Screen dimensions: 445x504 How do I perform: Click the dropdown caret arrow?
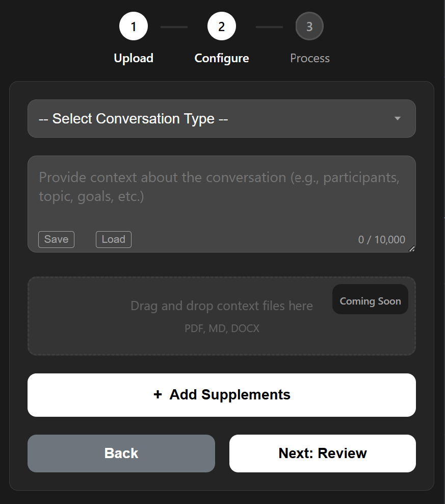pyautogui.click(x=398, y=119)
